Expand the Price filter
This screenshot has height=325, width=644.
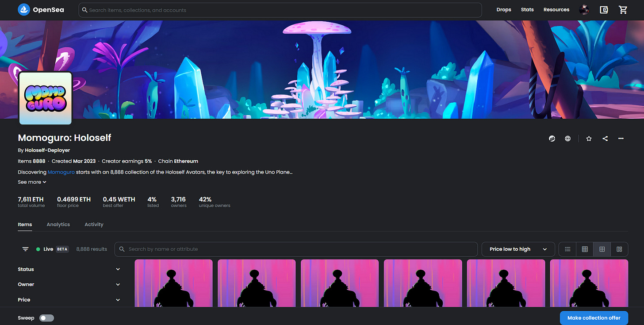coord(69,300)
